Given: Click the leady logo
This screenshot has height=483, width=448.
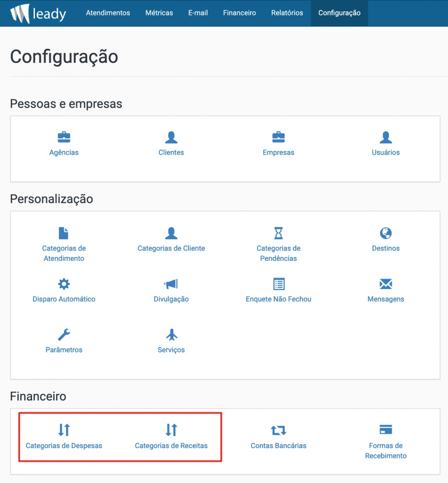Looking at the screenshot, I should [38, 14].
